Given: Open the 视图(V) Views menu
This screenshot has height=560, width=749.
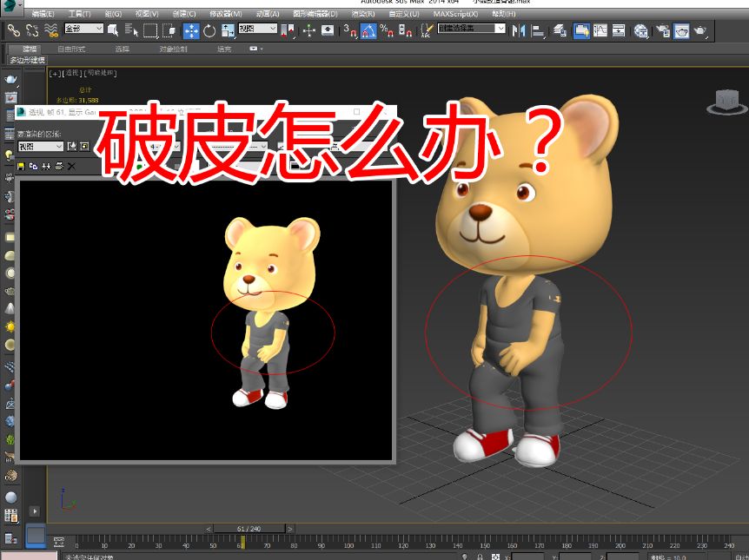Looking at the screenshot, I should tap(147, 14).
